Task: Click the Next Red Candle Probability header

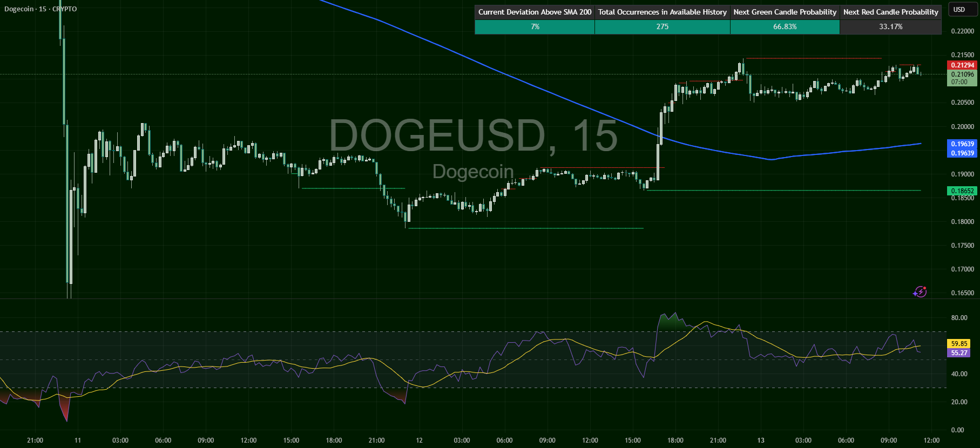Action: point(890,12)
